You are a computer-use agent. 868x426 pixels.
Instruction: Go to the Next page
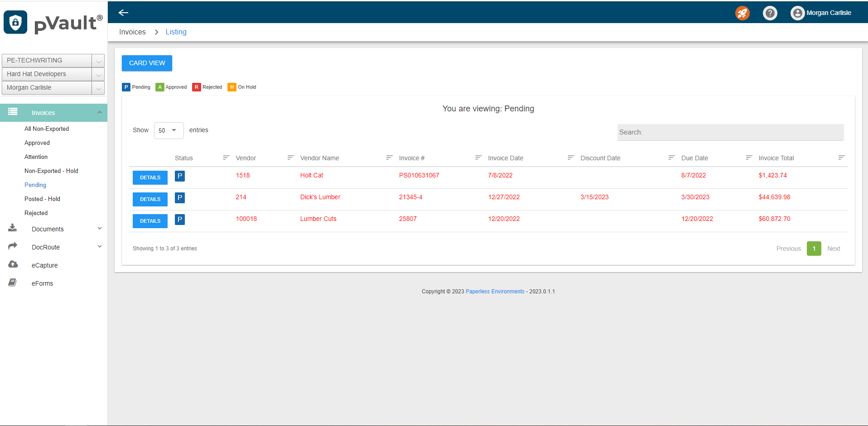point(834,249)
